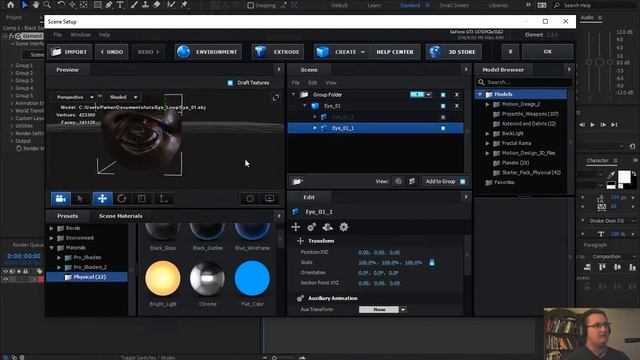Open the CREATE dropdown arrow
This screenshot has width=640, height=360.
tap(362, 52)
